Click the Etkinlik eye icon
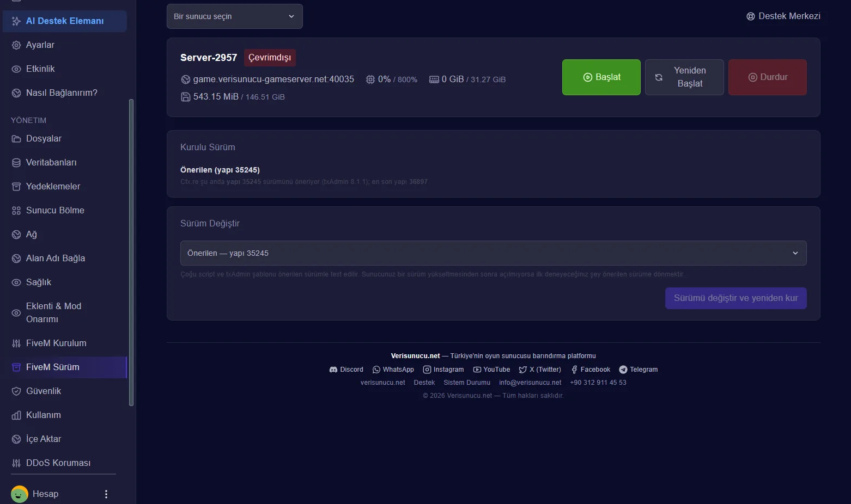 coord(16,69)
